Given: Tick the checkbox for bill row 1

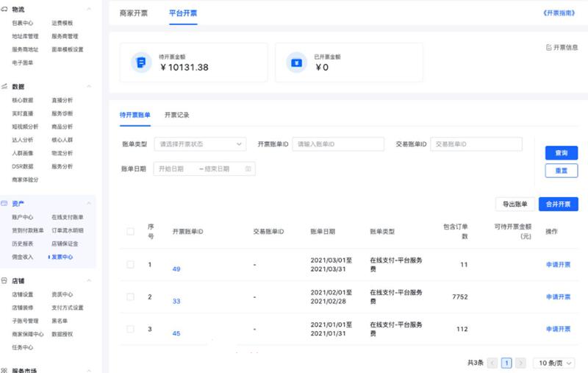Looking at the screenshot, I should (x=130, y=264).
